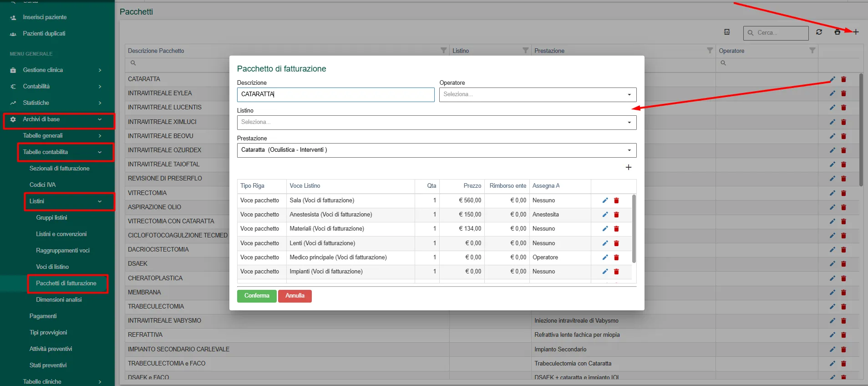The width and height of the screenshot is (868, 386).
Task: Open Inserisci paziente link
Action: [x=45, y=17]
